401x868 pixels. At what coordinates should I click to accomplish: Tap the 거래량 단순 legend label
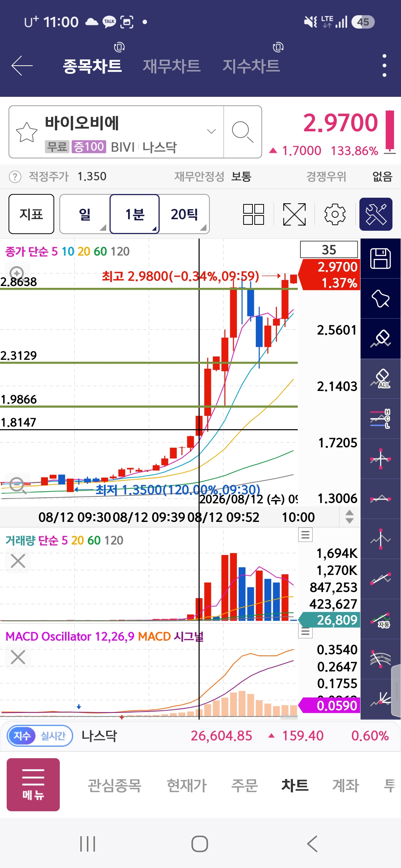(x=64, y=540)
